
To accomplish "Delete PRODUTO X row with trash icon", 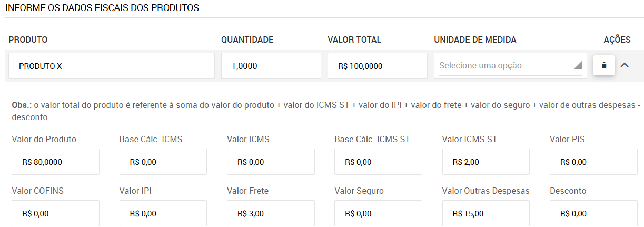I will click(604, 66).
